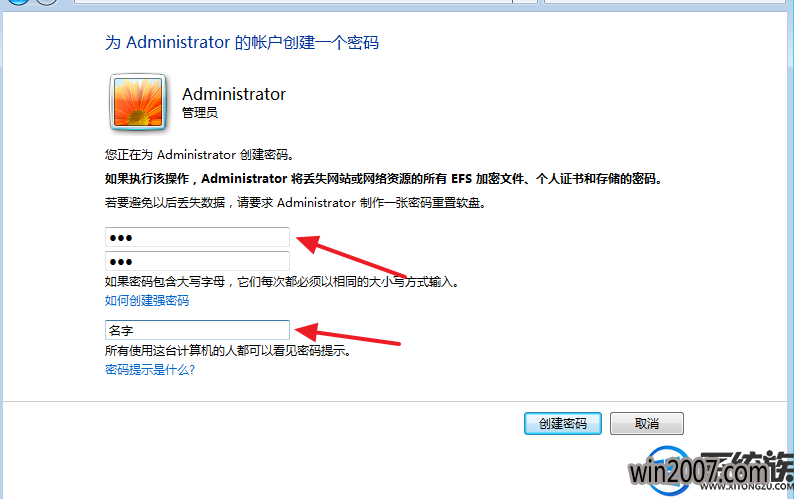Focus the new password input field
This screenshot has height=499, width=794.
[197, 237]
